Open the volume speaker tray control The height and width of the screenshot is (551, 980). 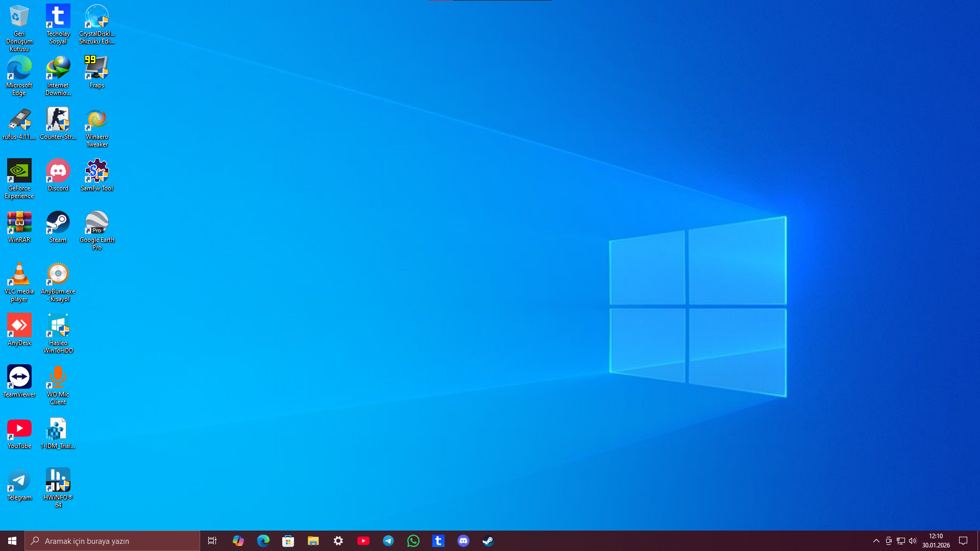[913, 541]
